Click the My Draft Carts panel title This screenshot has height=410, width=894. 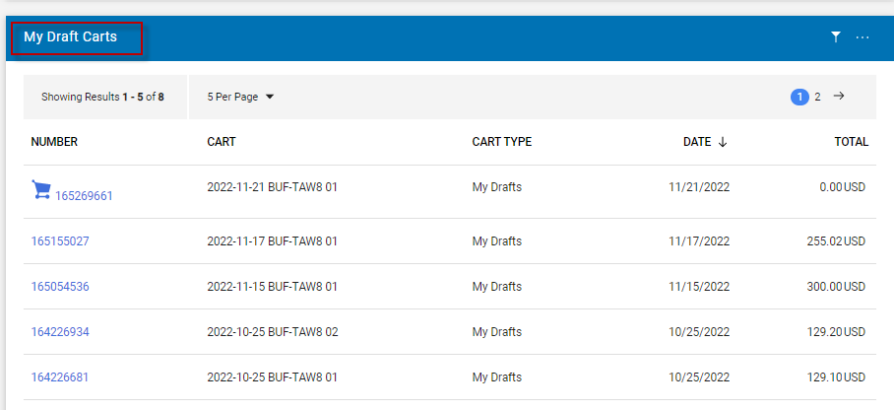click(x=71, y=37)
